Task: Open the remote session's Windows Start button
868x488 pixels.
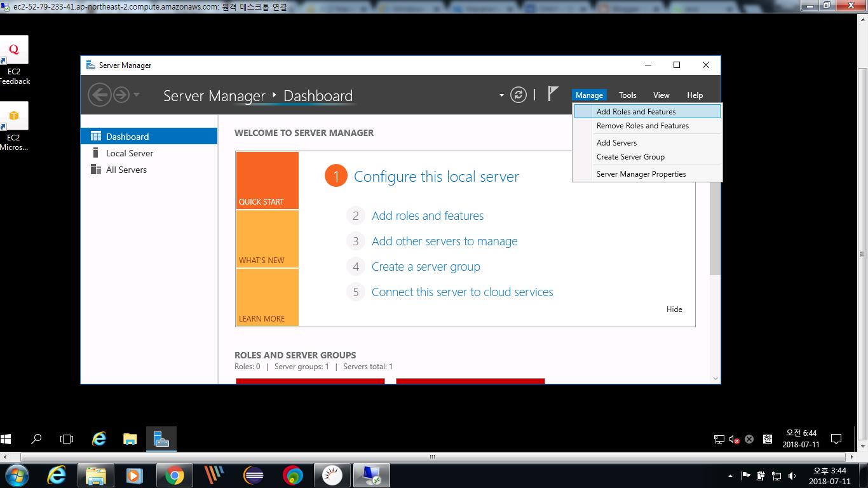Action: 6,438
